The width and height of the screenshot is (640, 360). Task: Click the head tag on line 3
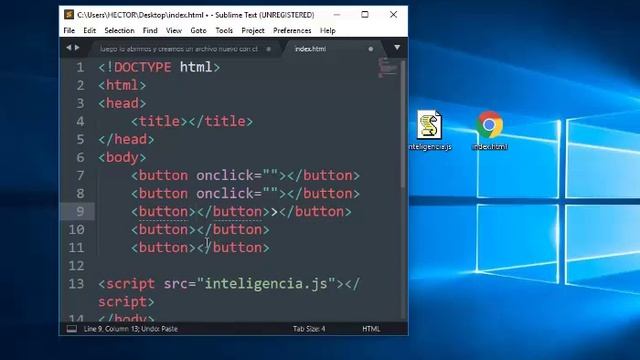click(x=122, y=103)
